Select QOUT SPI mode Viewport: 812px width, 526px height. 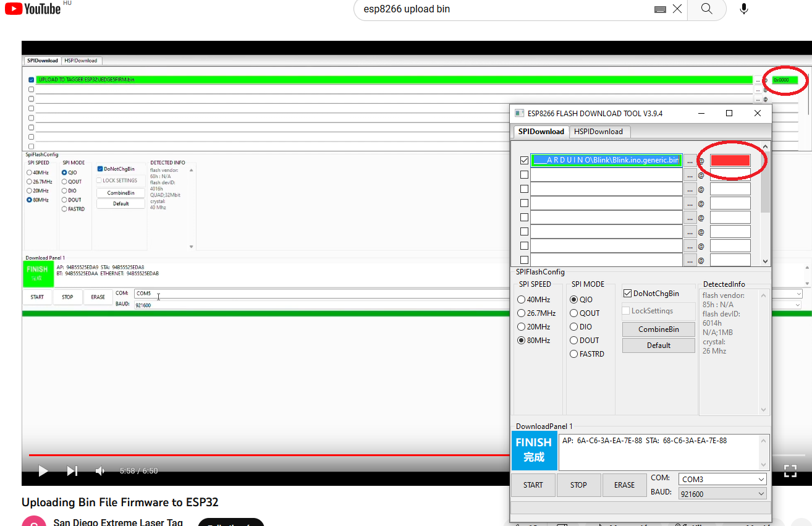pos(585,313)
